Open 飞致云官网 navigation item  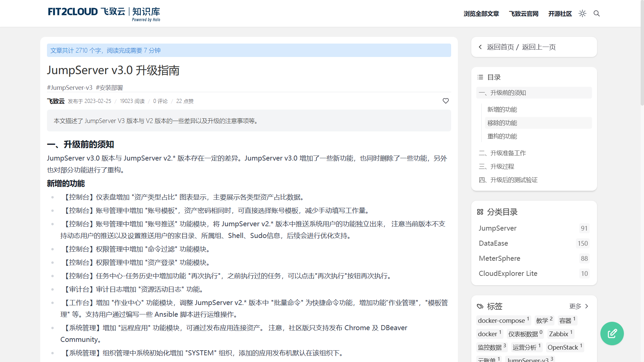point(524,14)
